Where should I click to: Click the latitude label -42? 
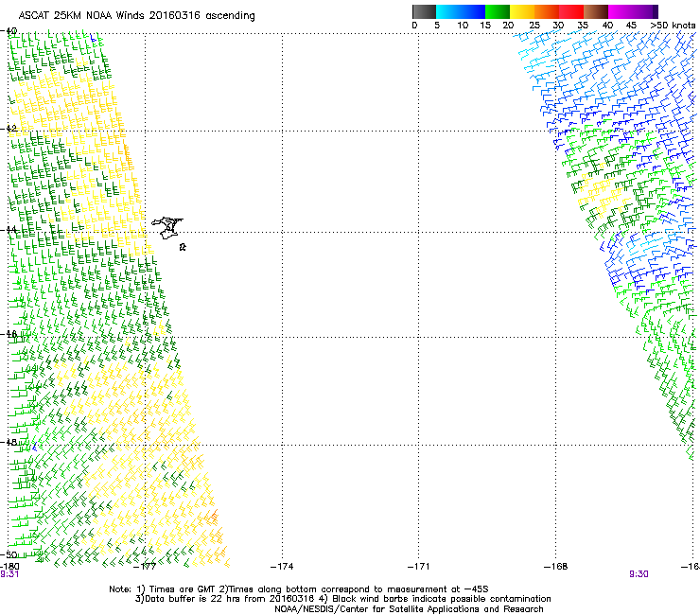[9, 129]
